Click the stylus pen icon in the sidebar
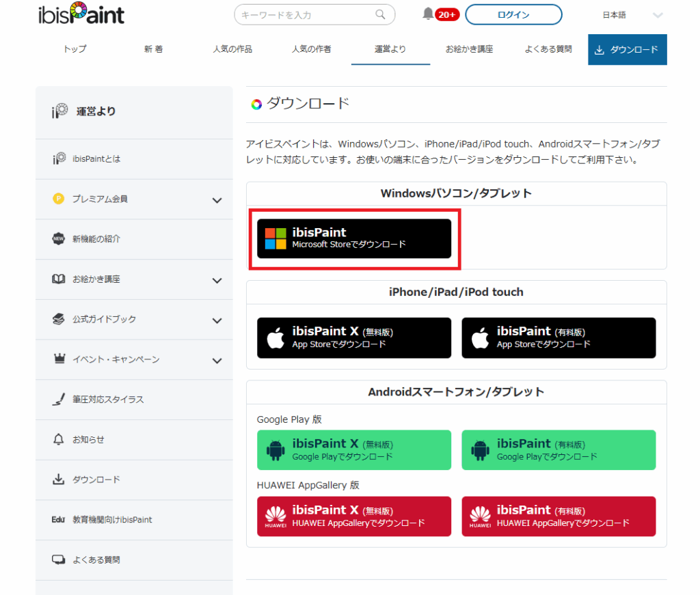The width and height of the screenshot is (700, 595). tap(59, 399)
